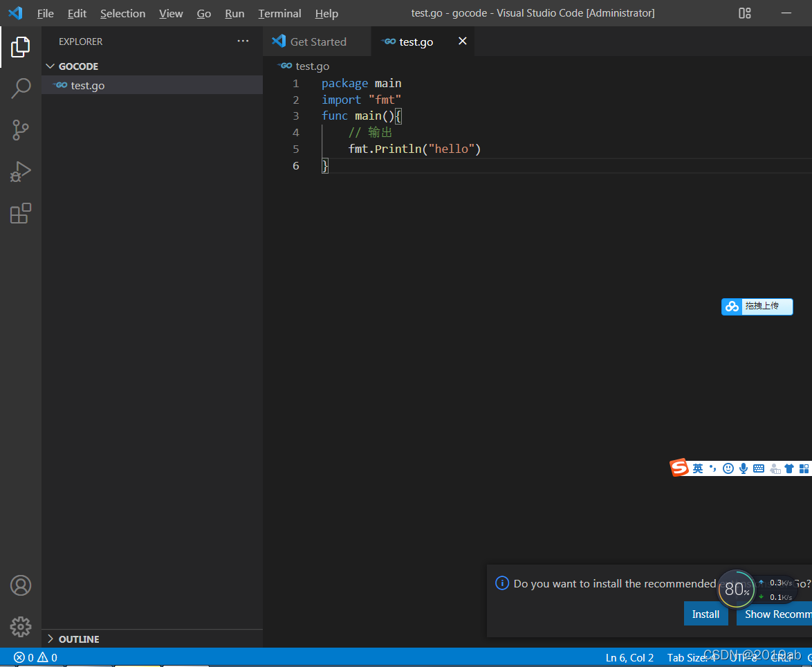
Task: Open the Terminal menu
Action: 279,13
